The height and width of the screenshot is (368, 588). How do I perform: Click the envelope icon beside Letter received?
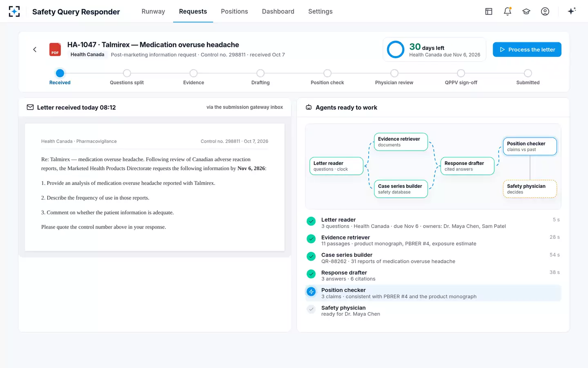point(30,107)
